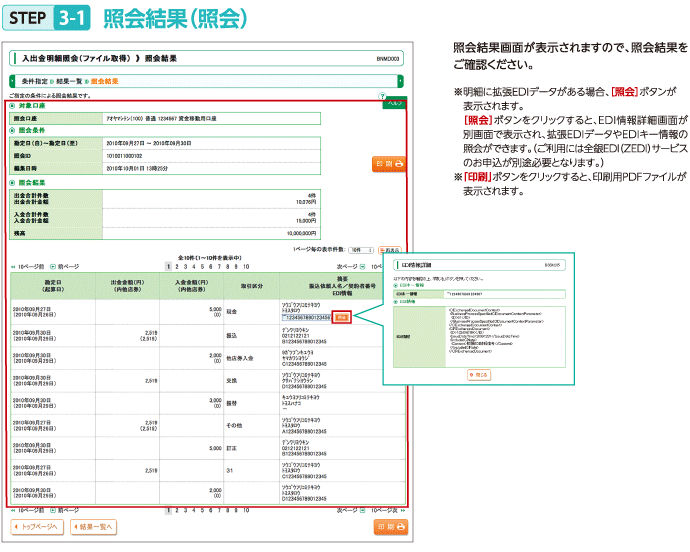Click the upper 印刷 print button

coord(389,164)
